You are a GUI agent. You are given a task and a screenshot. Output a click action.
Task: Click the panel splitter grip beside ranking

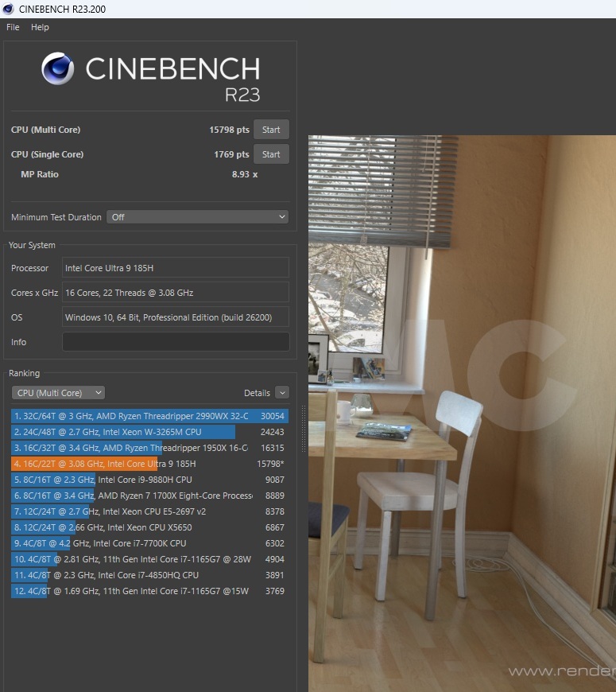(304, 429)
